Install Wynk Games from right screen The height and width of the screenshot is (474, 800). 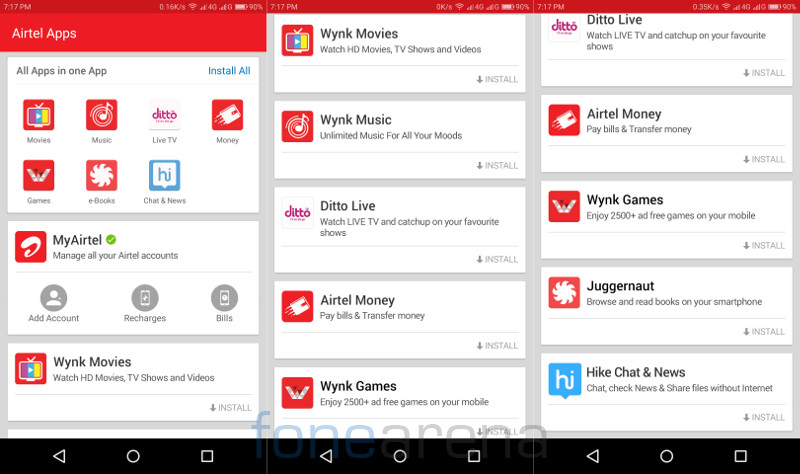tap(764, 245)
